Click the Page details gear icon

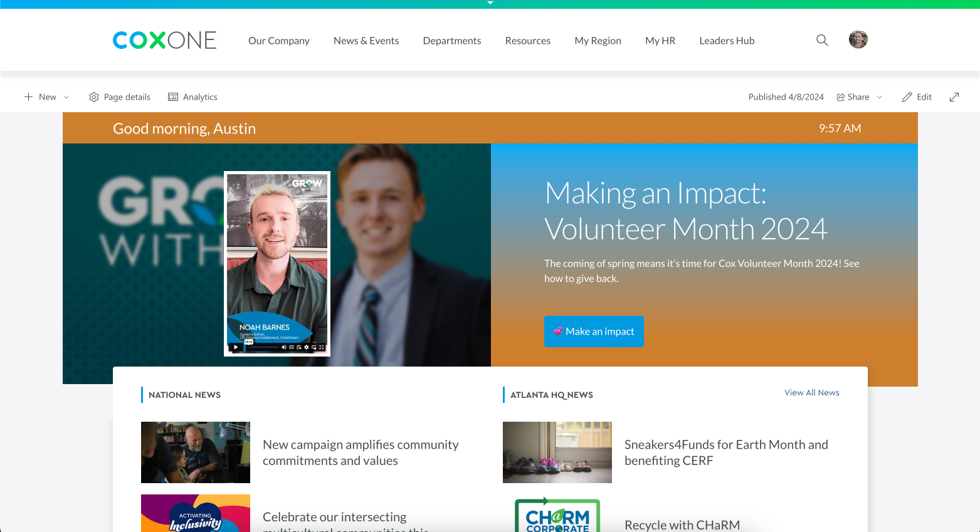point(94,97)
